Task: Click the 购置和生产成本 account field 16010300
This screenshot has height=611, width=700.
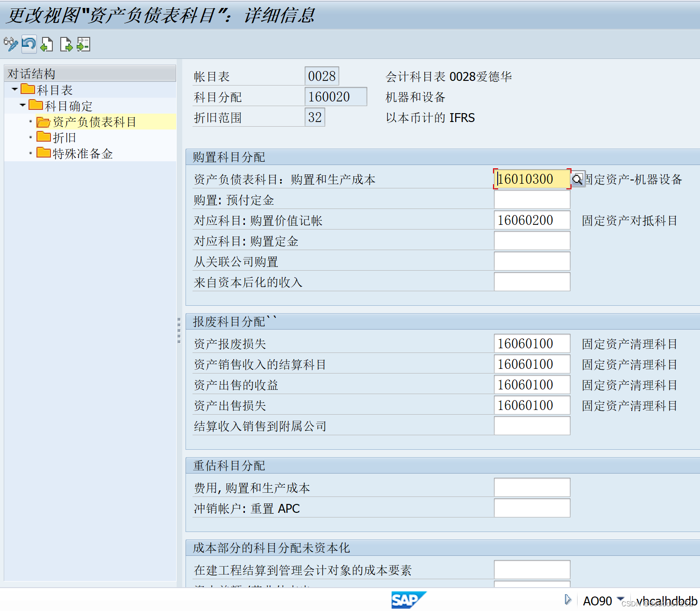Action: pos(532,179)
